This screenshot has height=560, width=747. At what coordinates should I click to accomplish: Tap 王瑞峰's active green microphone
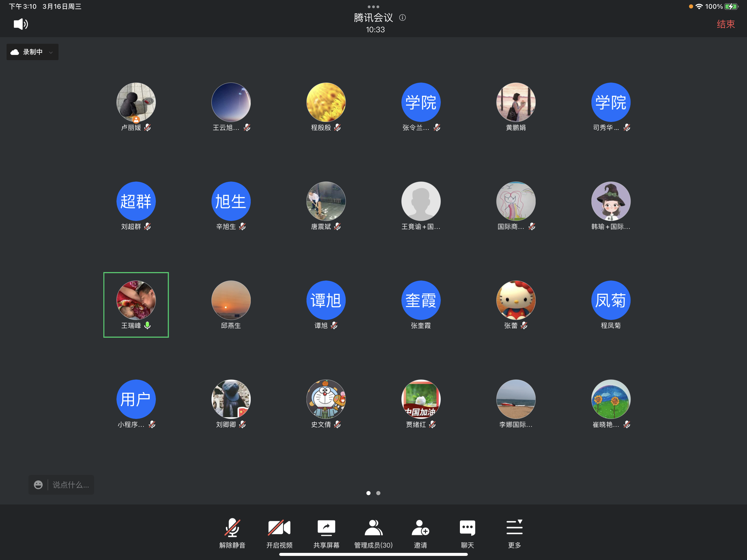pos(148,325)
